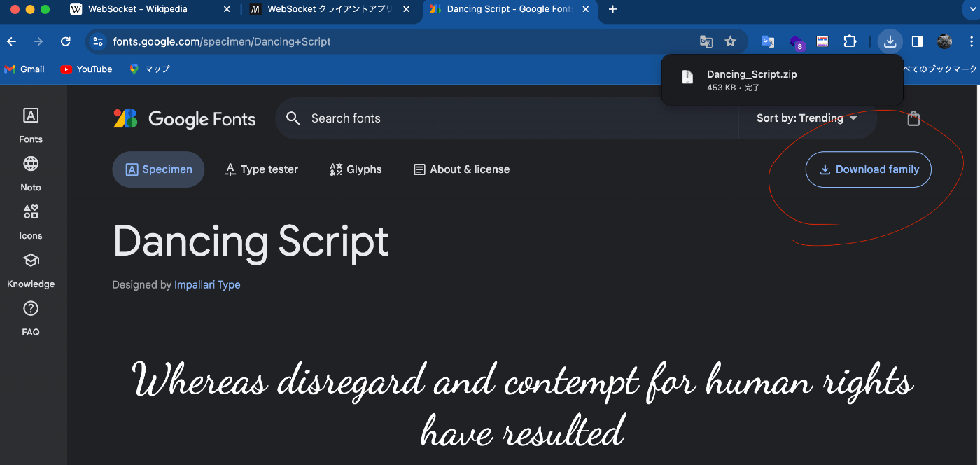The image size is (980, 465).
Task: Open the FAQ section in the sidebar
Action: 31,319
